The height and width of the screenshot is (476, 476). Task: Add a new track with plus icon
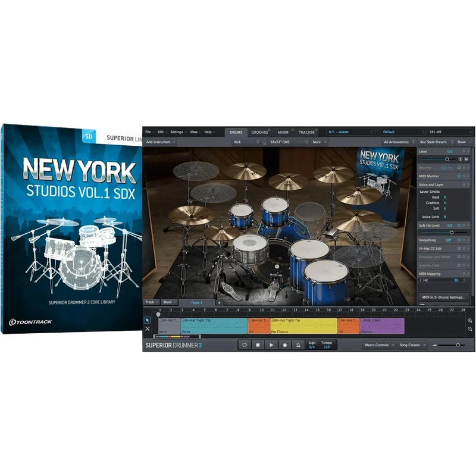click(219, 303)
